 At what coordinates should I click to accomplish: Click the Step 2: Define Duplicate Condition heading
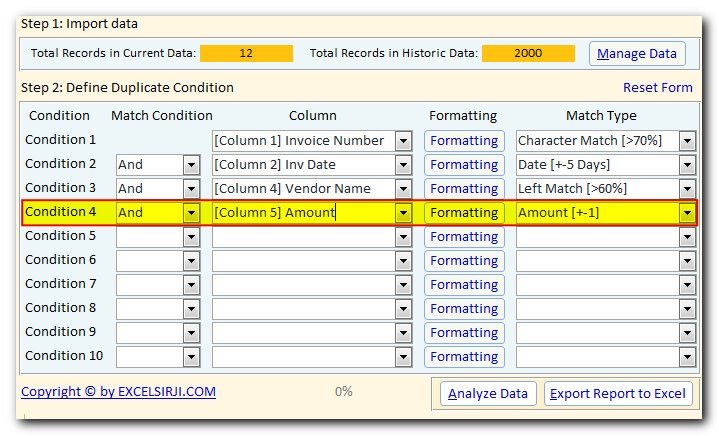(x=127, y=88)
